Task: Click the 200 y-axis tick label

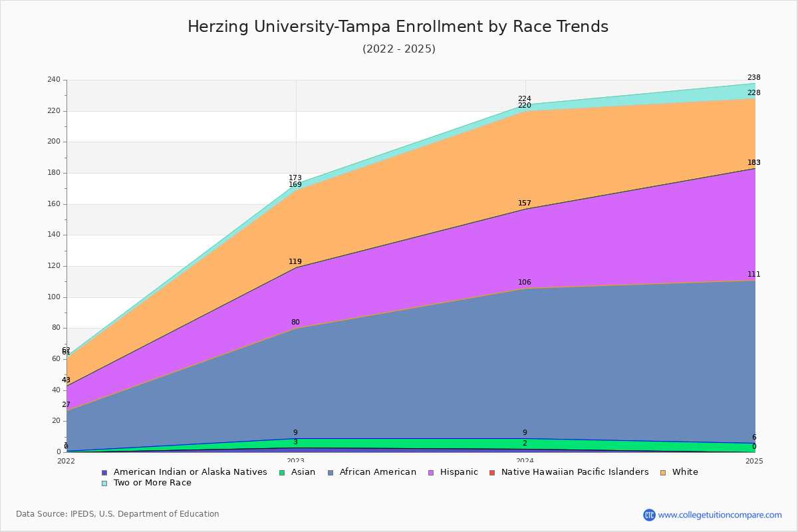Action: 53,142
